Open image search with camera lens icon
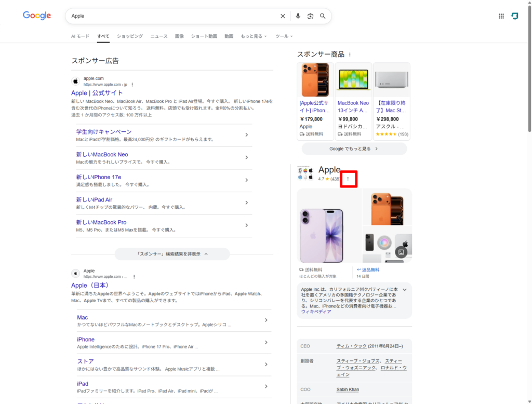This screenshot has width=532, height=404. pyautogui.click(x=310, y=16)
